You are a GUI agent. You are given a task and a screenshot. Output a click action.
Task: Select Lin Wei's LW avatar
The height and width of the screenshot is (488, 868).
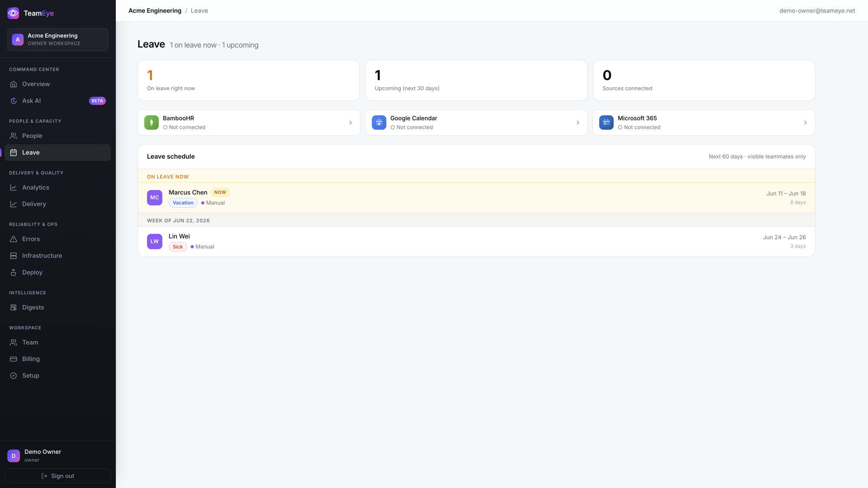point(155,241)
